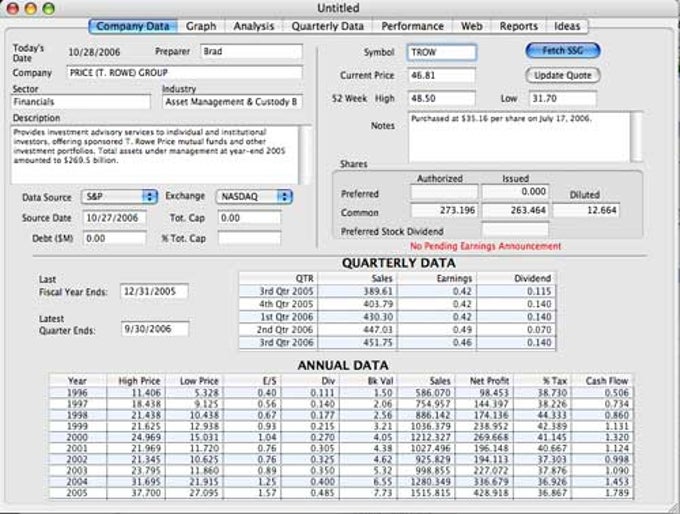The image size is (680, 514).
Task: Select the 2005 annual data row
Action: pyautogui.click(x=341, y=493)
